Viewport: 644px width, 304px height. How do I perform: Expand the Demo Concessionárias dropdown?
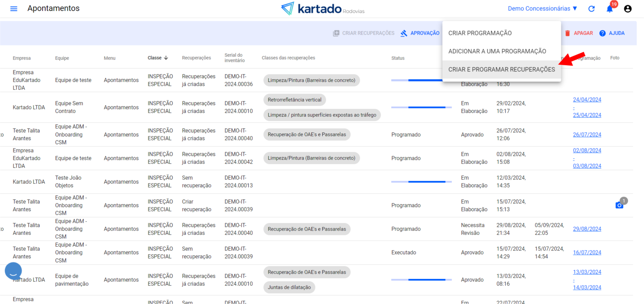click(x=542, y=9)
